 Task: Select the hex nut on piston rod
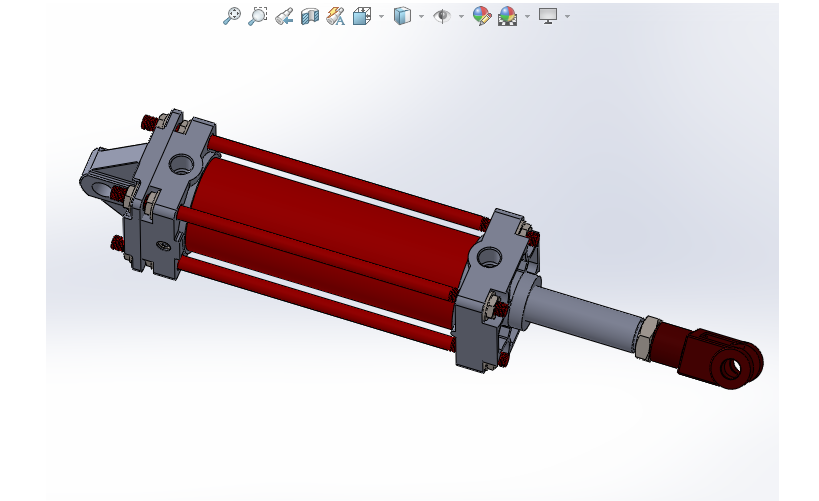tap(646, 338)
